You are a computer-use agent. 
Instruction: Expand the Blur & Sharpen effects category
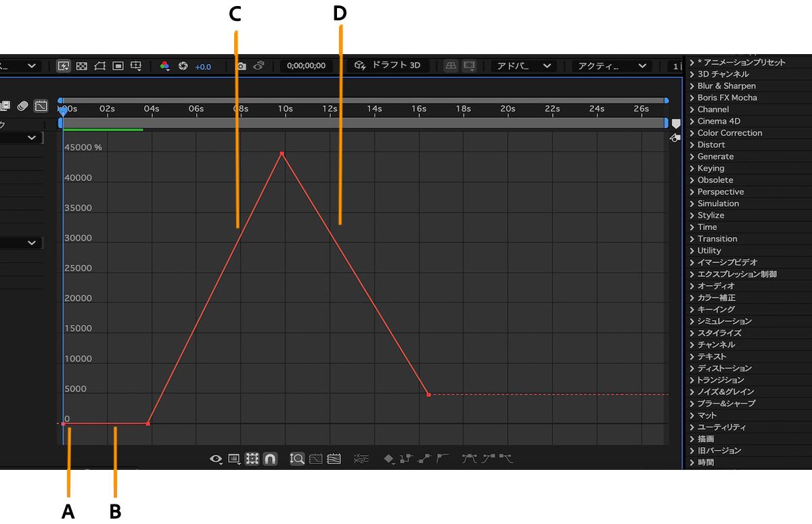[692, 86]
